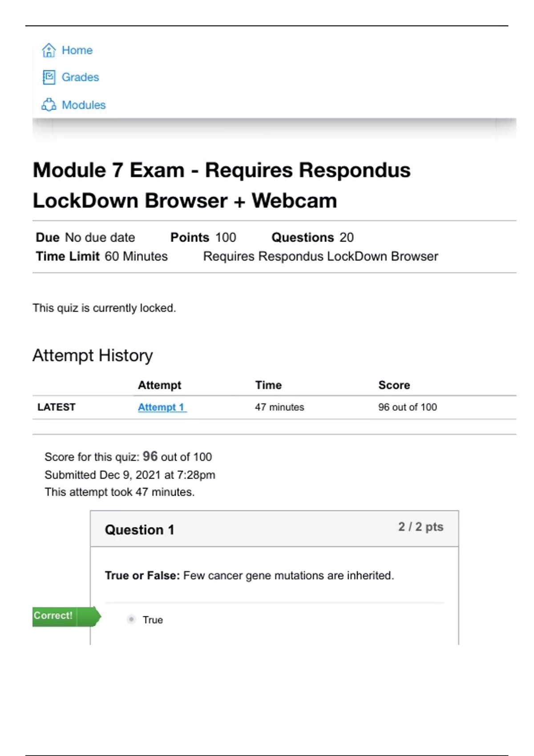Open the Modules navigation link text
This screenshot has width=534, height=756.
[84, 105]
